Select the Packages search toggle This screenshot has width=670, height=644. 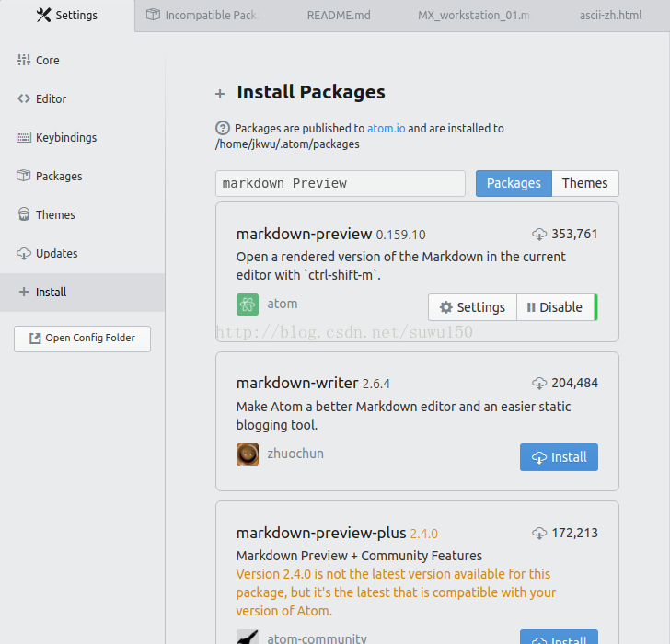tap(514, 184)
